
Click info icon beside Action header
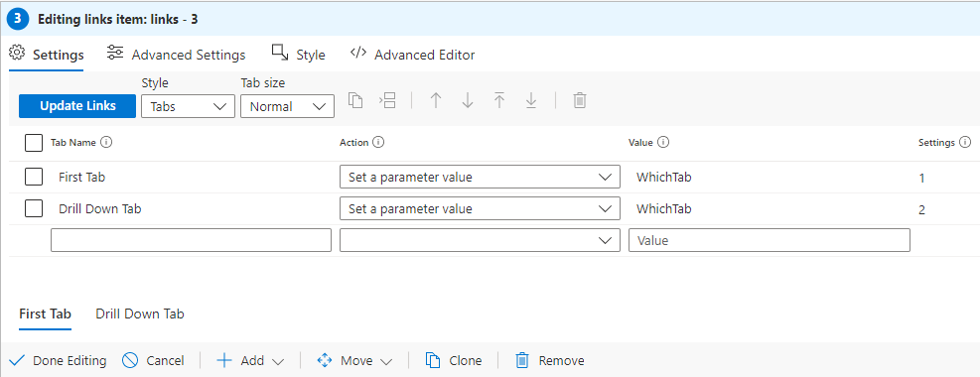click(378, 142)
